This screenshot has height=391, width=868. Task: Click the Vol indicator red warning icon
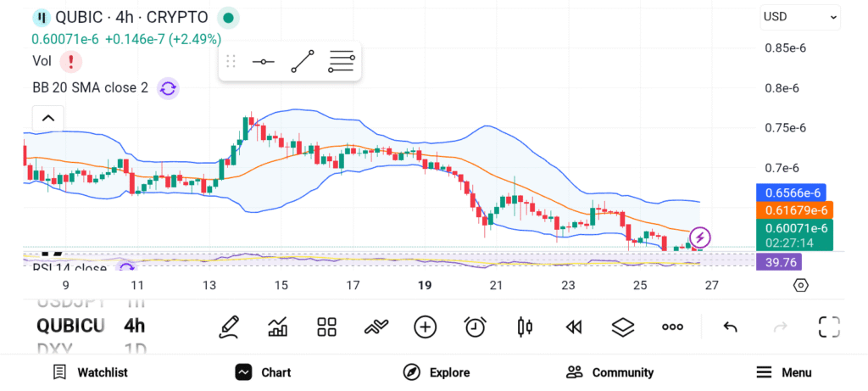[x=71, y=61]
